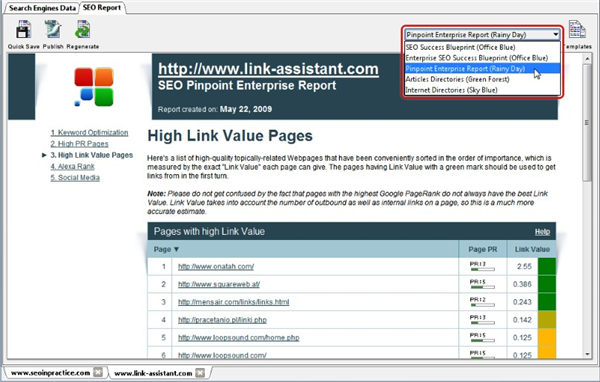Click olive swatch beside Link Value 0.142
The height and width of the screenshot is (382, 600).
547,320
